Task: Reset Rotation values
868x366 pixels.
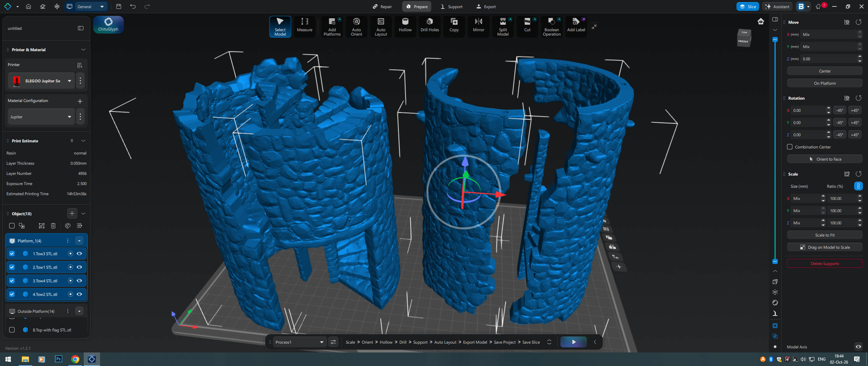Action: pyautogui.click(x=858, y=98)
